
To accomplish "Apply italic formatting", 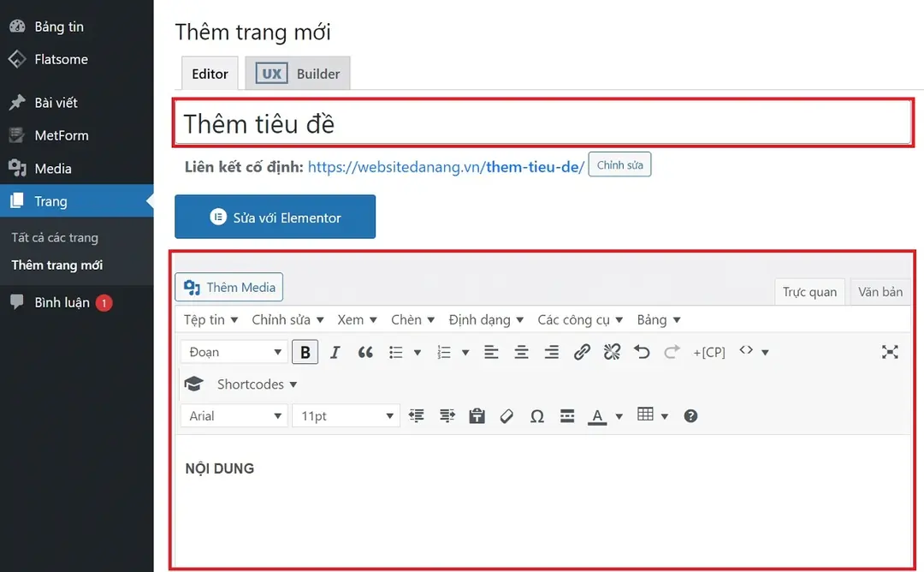I will [x=335, y=351].
